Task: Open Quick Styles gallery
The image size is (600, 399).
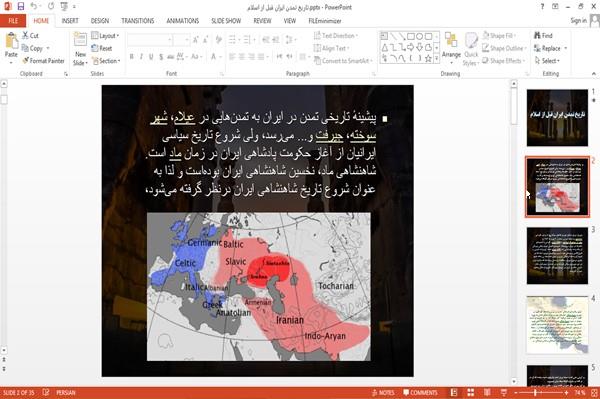Action: 471,49
